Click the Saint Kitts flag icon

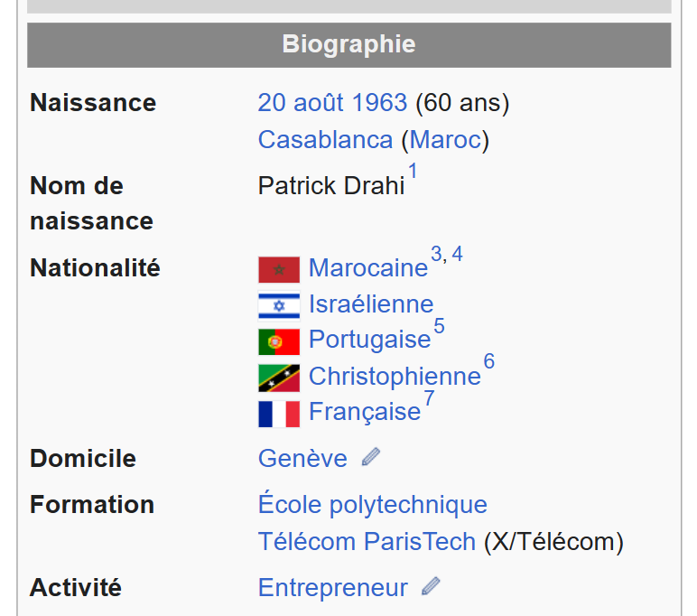coord(278,378)
